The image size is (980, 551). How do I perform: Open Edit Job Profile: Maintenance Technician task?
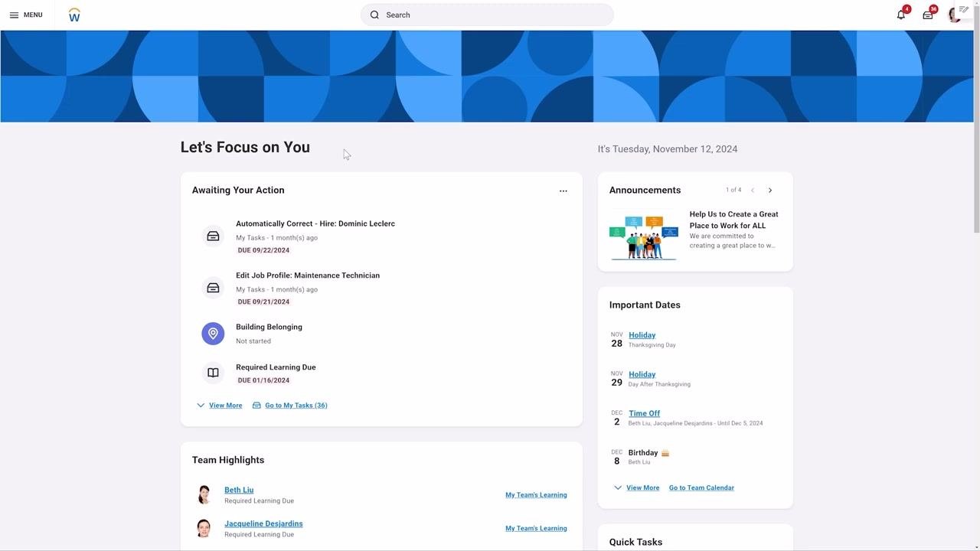click(308, 275)
